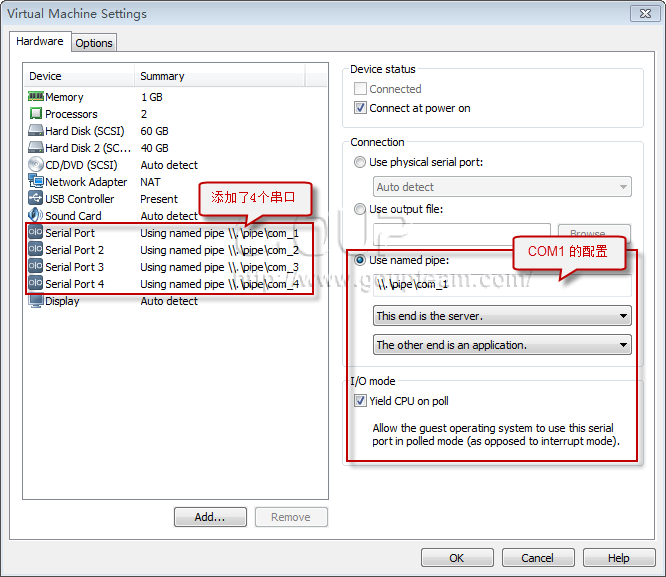Click the Hard Disk 2 drive icon

coord(36,147)
